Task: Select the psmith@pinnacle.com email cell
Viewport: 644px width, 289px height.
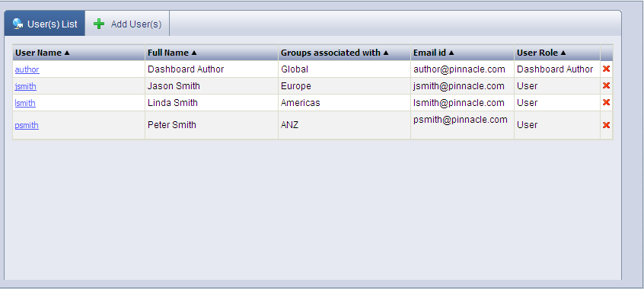Action: (462, 125)
